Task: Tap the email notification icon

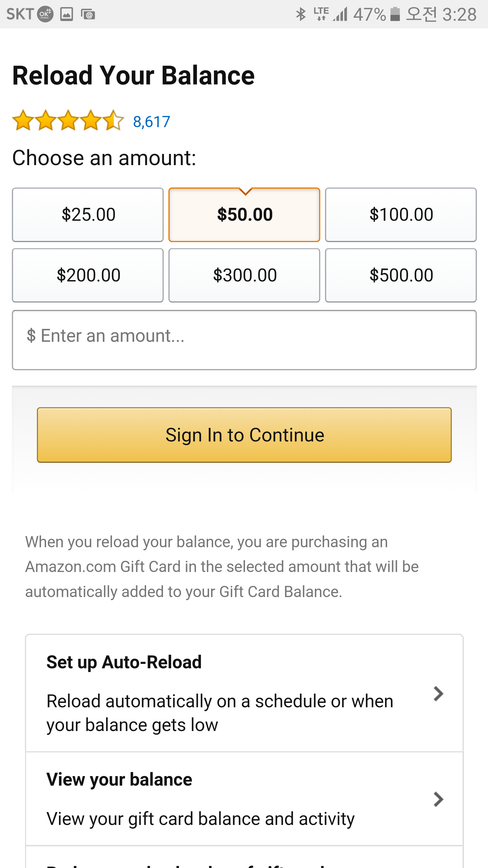Action: point(88,14)
